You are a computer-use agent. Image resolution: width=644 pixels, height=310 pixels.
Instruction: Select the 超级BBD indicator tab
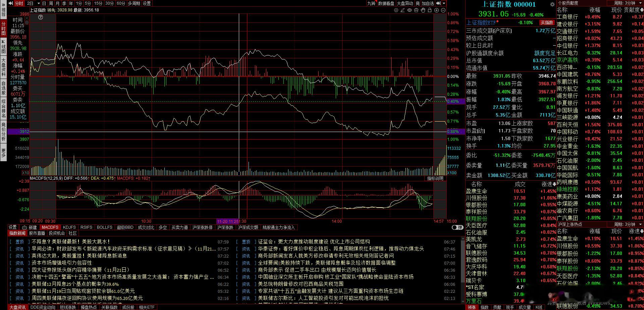click(125, 227)
